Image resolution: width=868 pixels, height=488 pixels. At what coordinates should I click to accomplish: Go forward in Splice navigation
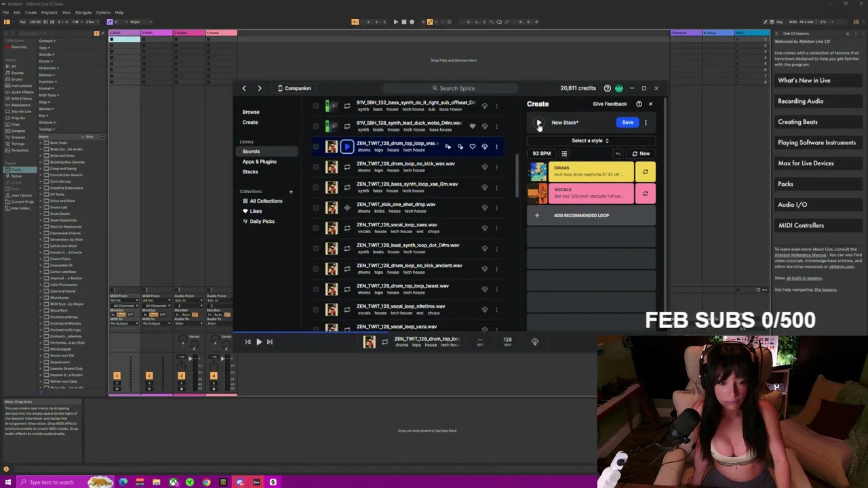pyautogui.click(x=259, y=88)
